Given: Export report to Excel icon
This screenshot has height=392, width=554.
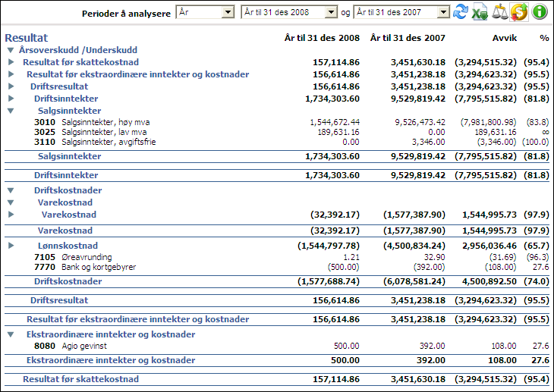Looking at the screenshot, I should click(x=480, y=12).
